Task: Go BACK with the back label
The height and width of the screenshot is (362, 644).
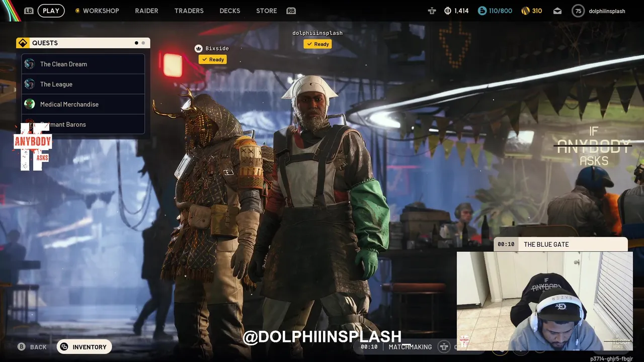Action: (38, 347)
